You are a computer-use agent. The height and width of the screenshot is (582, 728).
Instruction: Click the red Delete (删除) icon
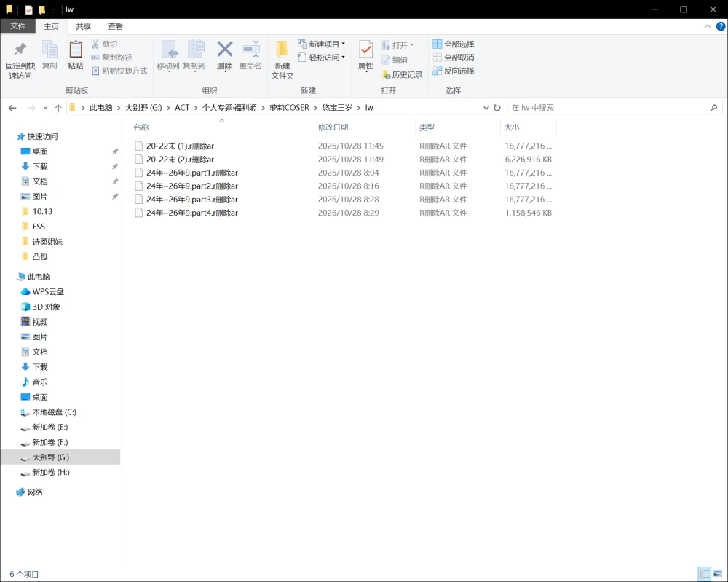point(225,49)
